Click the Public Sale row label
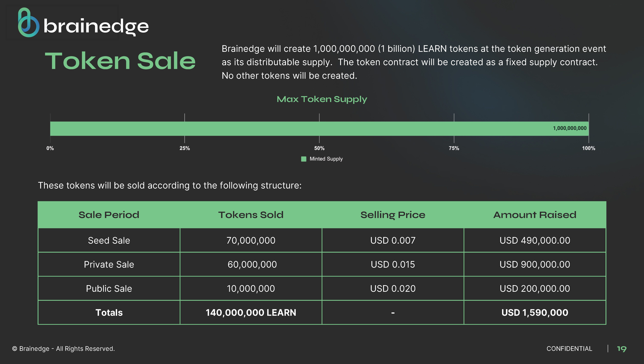Screen dimensions: 644x364 (109, 288)
